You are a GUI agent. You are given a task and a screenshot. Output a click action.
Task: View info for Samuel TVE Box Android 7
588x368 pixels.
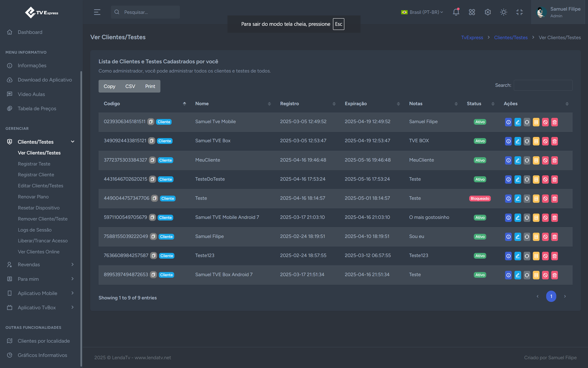(x=508, y=275)
